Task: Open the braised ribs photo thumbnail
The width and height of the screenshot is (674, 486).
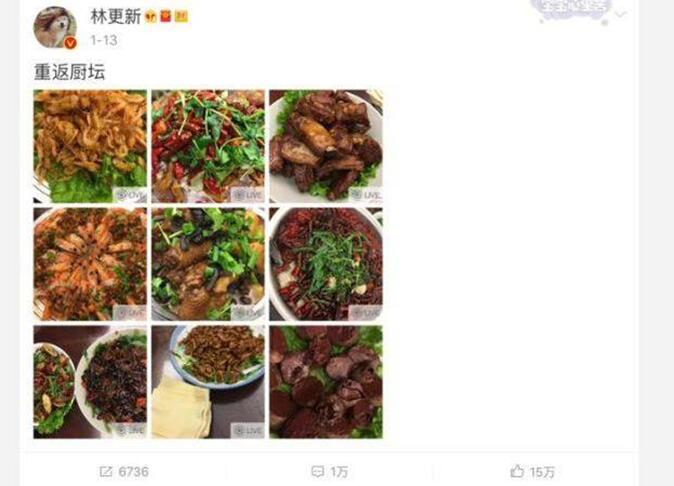Action: coord(326,146)
